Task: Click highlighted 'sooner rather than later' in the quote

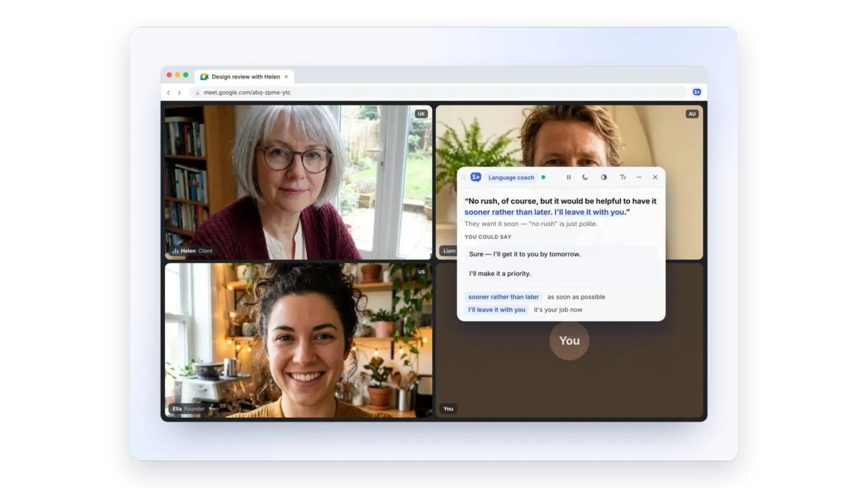Action: (507, 212)
